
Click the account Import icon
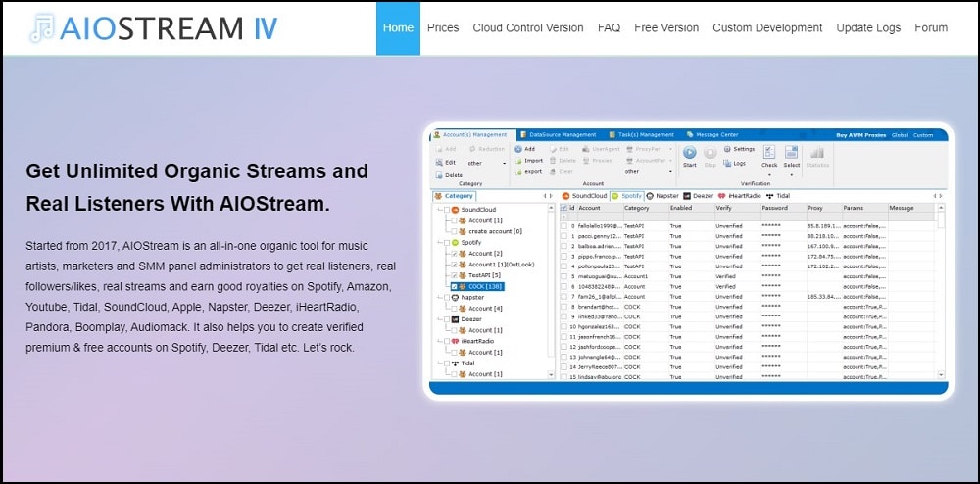click(x=518, y=161)
